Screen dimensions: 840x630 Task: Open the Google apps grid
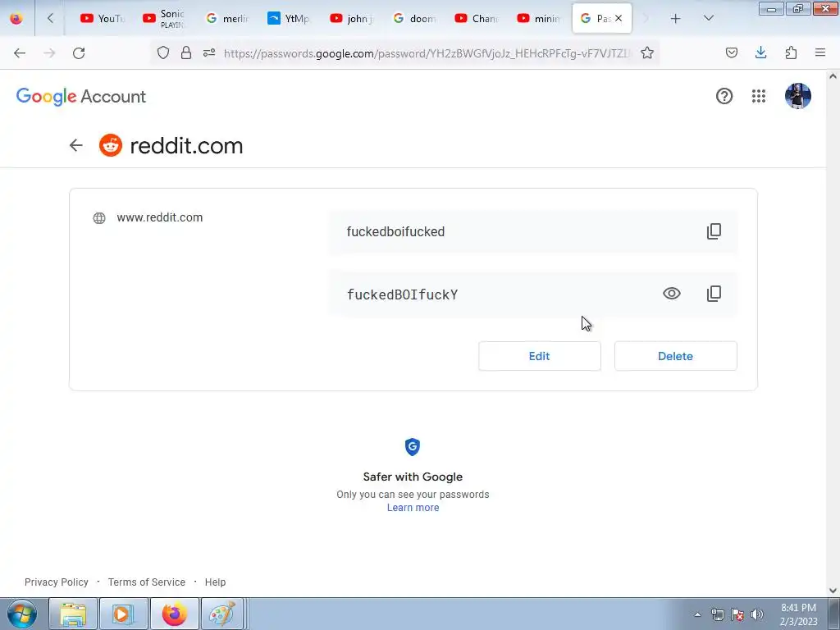tap(758, 96)
